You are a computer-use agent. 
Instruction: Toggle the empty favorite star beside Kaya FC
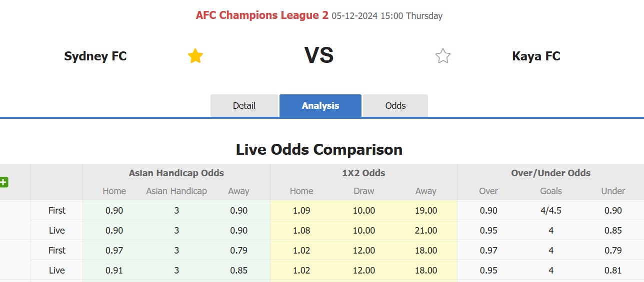pos(442,56)
